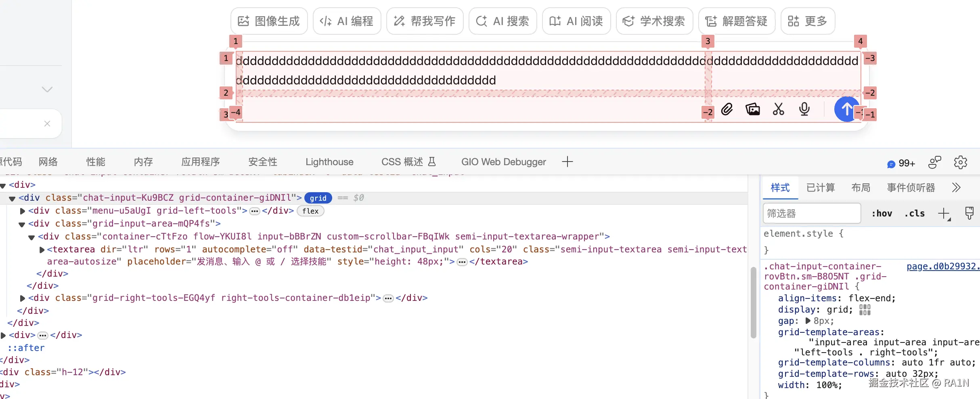Click ellipsis in grid-right-tools div

tap(388, 298)
